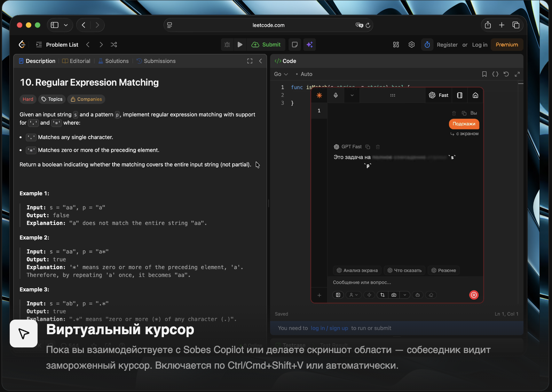This screenshot has width=552, height=392.
Task: Format code with braces icon
Action: tap(495, 74)
